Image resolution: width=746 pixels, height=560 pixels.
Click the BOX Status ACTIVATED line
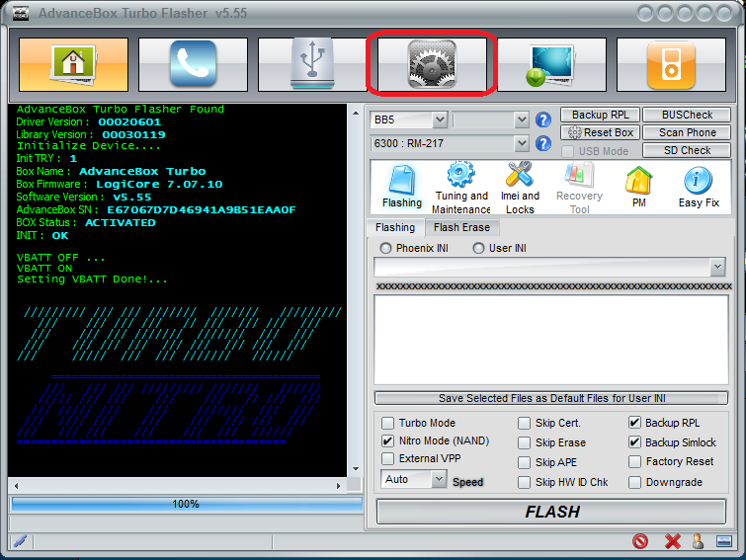(x=86, y=222)
